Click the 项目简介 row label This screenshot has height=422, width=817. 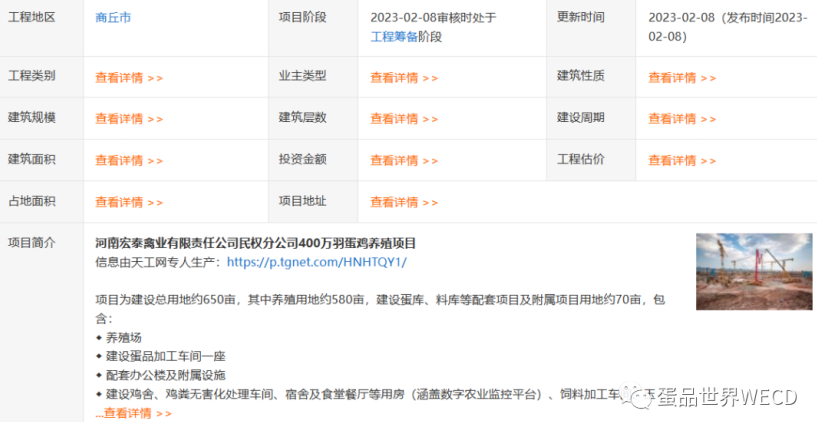[32, 243]
